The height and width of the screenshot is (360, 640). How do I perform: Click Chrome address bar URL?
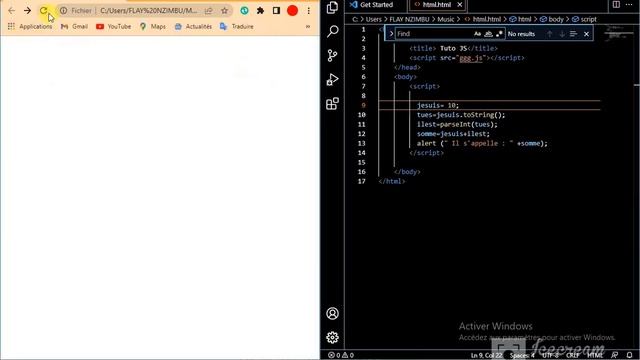149,11
